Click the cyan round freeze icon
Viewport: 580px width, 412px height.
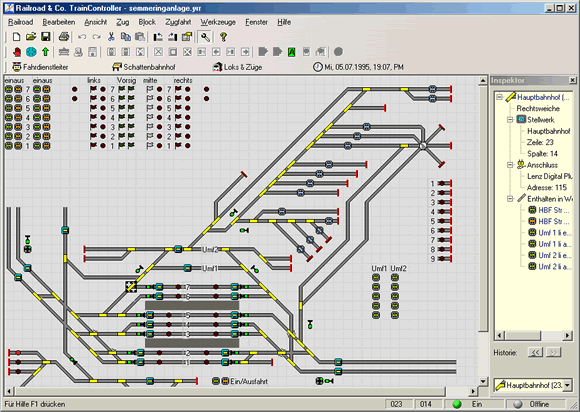click(31, 52)
